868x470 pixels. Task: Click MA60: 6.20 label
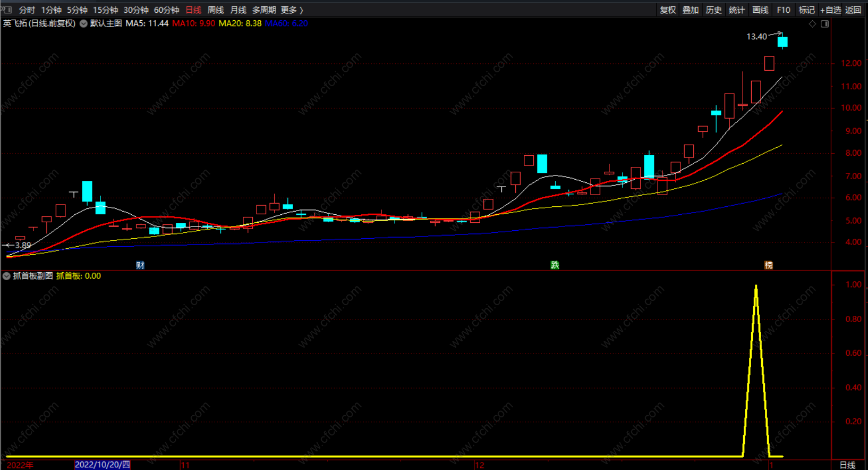pos(286,23)
